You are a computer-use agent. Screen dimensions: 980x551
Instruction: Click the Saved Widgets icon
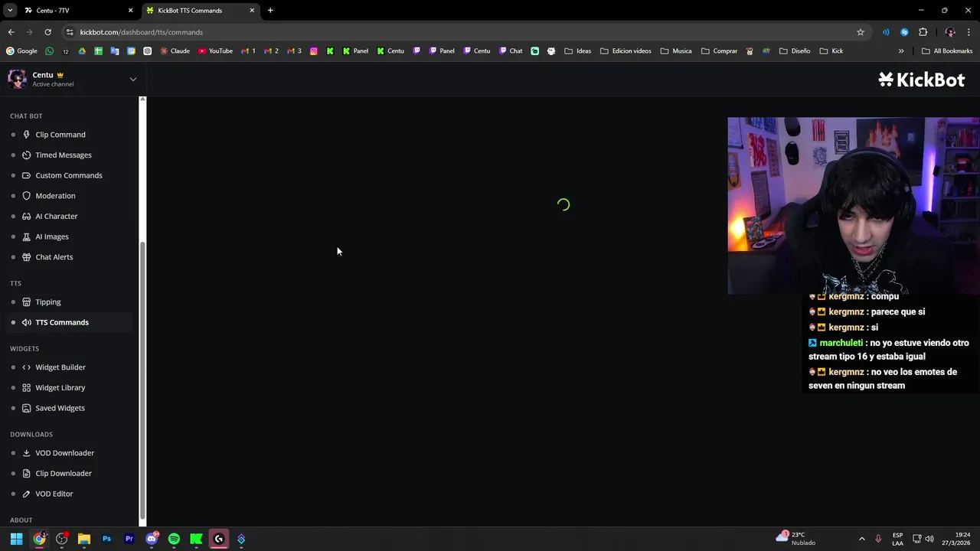[27, 408]
